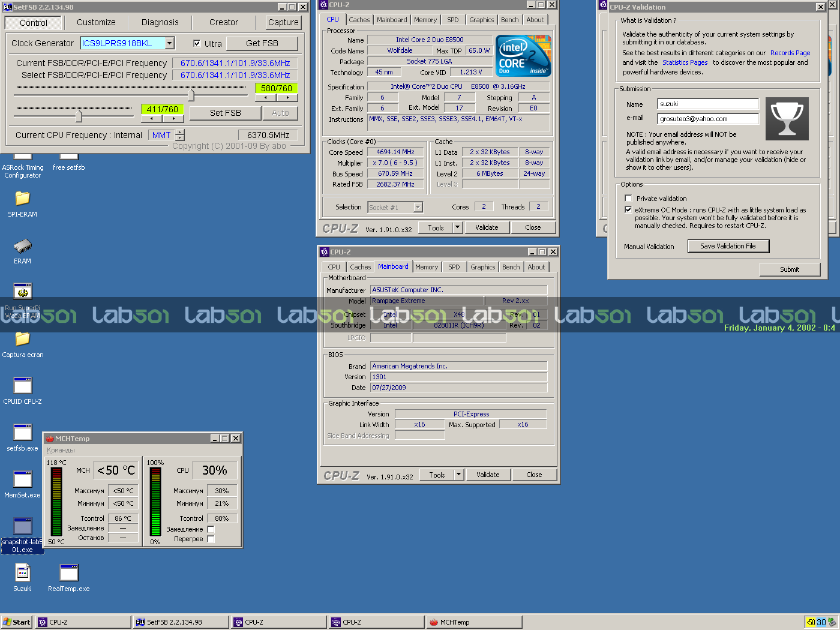
Task: Click the Intel Core 2 Duo logo
Action: point(524,55)
